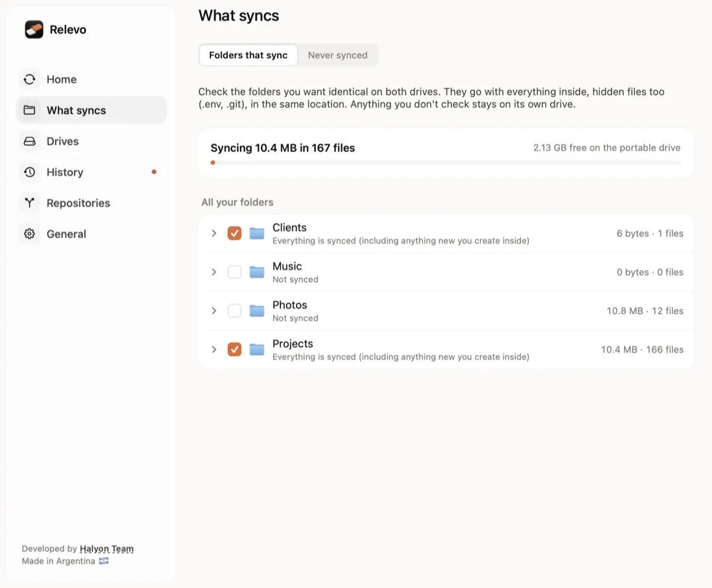Viewport: 712px width, 588px height.
Task: Select the What syncs folder icon in sidebar
Action: click(30, 111)
